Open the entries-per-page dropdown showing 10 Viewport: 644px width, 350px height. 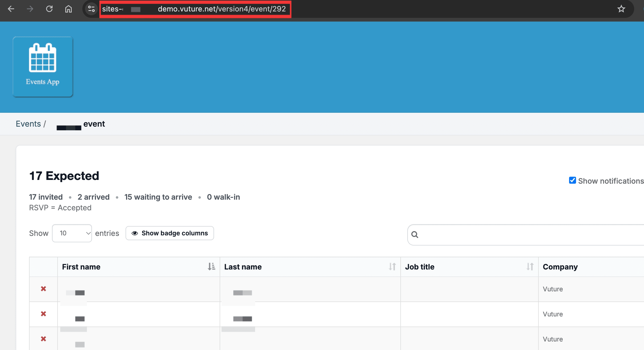[72, 233]
